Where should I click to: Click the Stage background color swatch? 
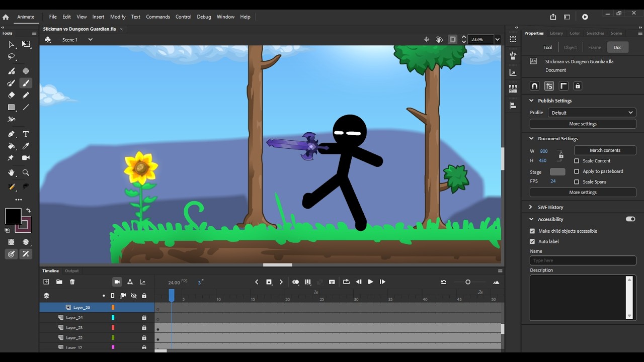[557, 172]
